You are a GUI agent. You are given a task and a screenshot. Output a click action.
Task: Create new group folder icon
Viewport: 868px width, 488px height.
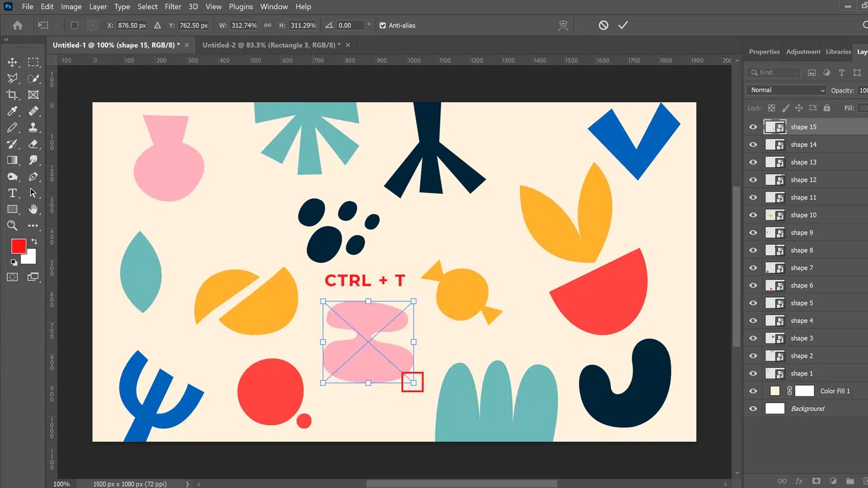(x=850, y=481)
